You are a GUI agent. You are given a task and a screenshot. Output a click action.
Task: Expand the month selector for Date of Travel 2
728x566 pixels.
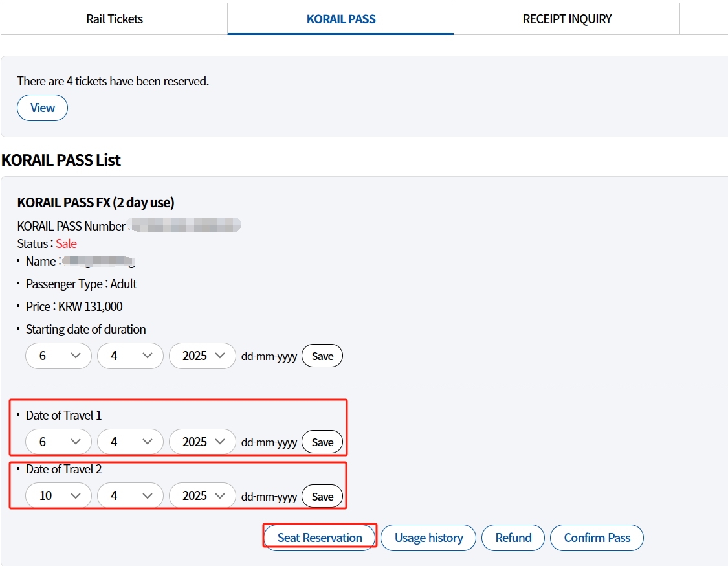[x=130, y=495]
